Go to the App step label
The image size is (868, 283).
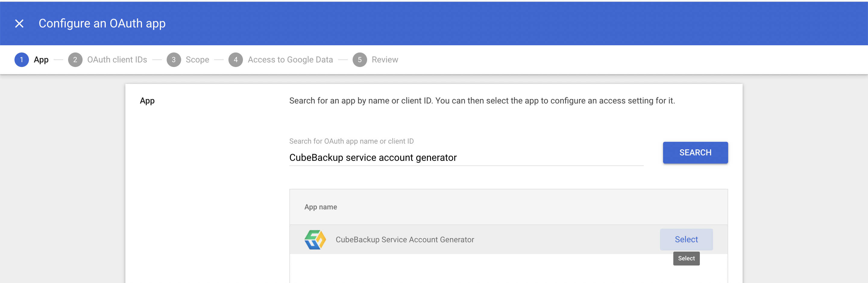coord(41,60)
